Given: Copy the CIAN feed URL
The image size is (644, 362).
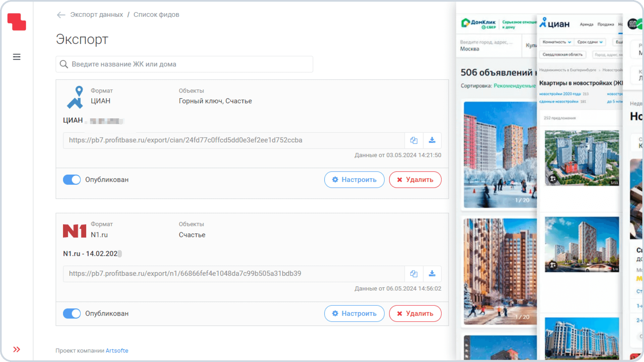Looking at the screenshot, I should tap(414, 140).
